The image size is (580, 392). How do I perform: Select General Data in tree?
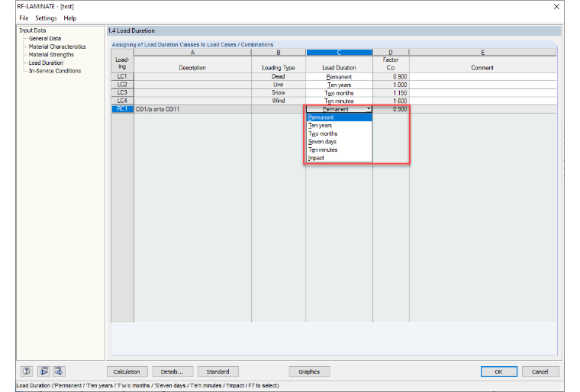tap(45, 38)
